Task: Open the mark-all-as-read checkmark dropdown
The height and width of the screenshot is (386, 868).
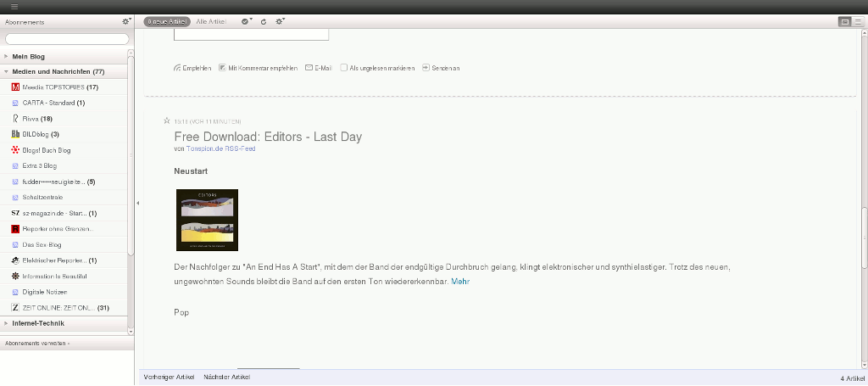Action: point(247,21)
